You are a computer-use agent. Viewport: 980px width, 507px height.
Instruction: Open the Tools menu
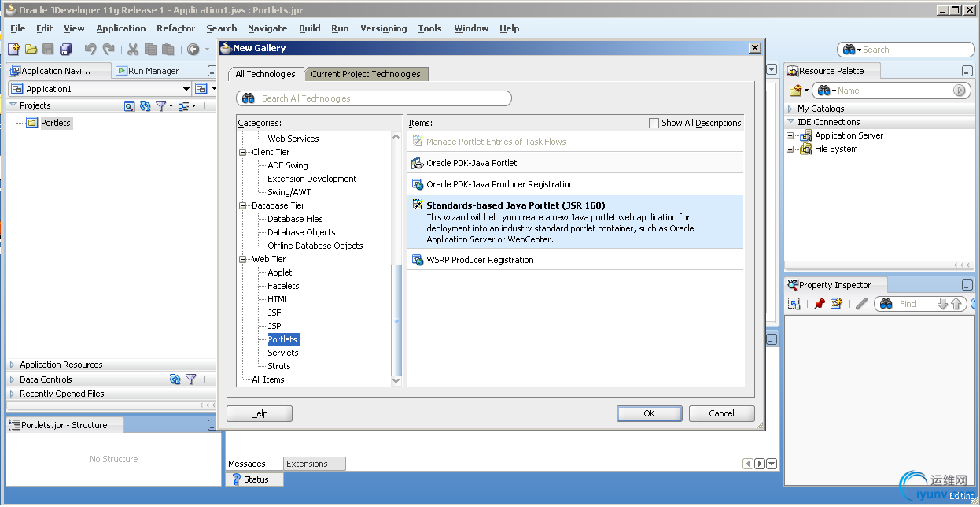tap(429, 28)
